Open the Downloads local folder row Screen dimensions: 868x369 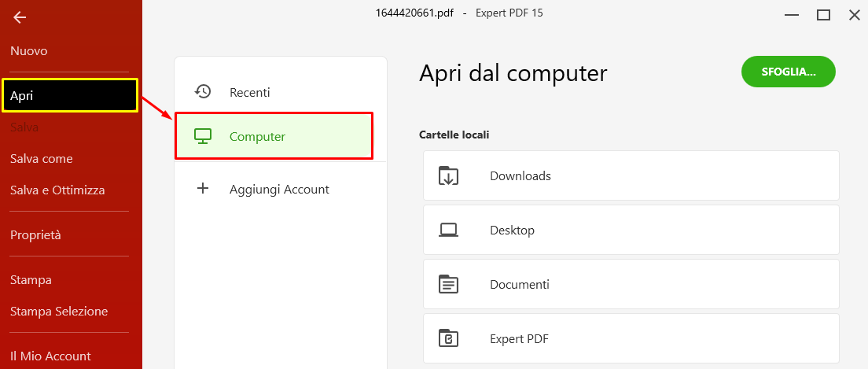point(631,175)
